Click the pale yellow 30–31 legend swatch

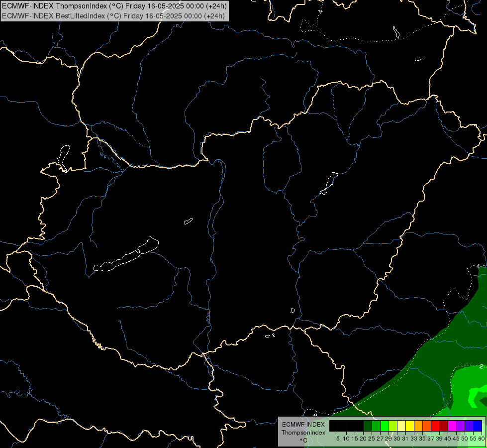point(401,426)
